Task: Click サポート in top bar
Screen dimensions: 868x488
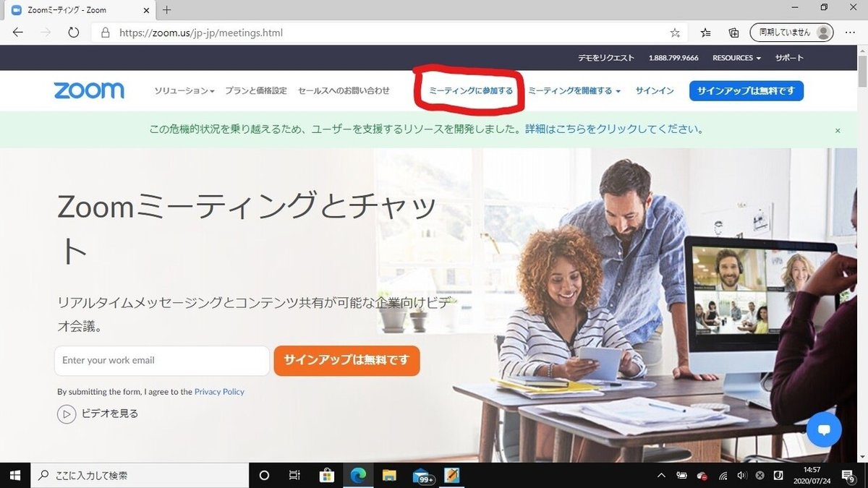Action: tap(789, 58)
